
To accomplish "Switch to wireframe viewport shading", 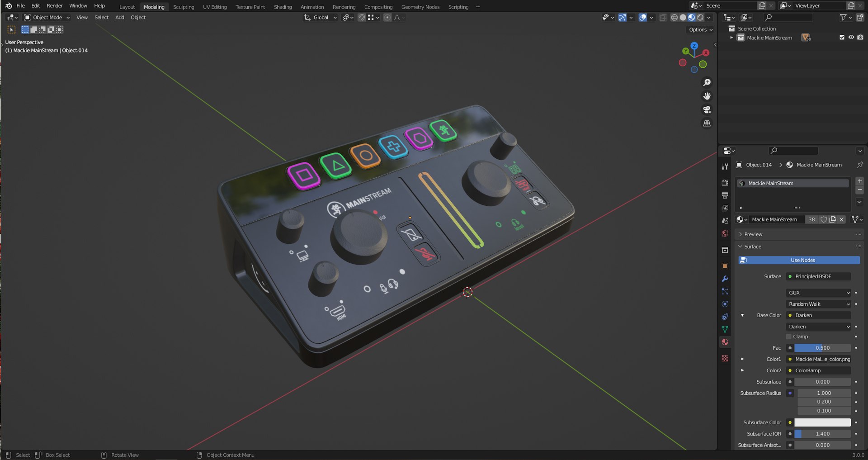I will (x=674, y=17).
